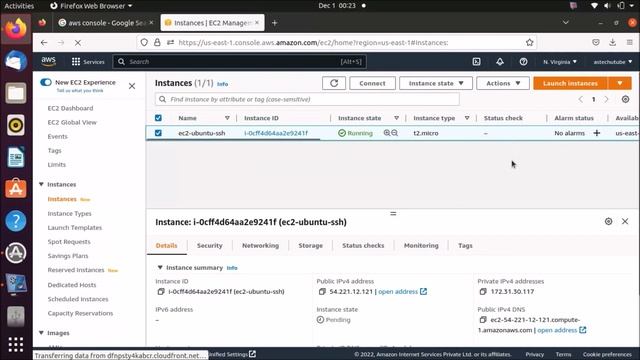The height and width of the screenshot is (360, 640).
Task: Add alarm with plus icon
Action: 597,133
